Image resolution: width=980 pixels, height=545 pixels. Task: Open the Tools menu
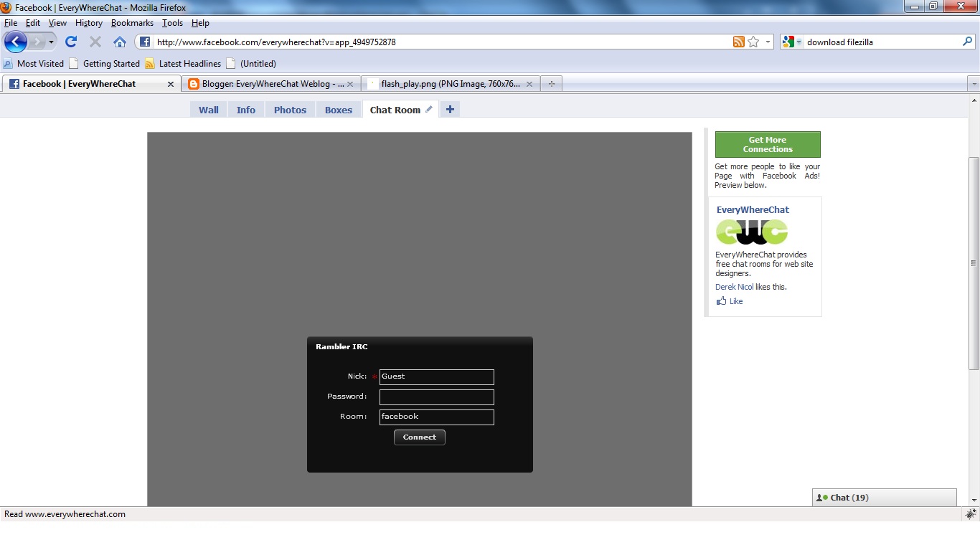[172, 22]
